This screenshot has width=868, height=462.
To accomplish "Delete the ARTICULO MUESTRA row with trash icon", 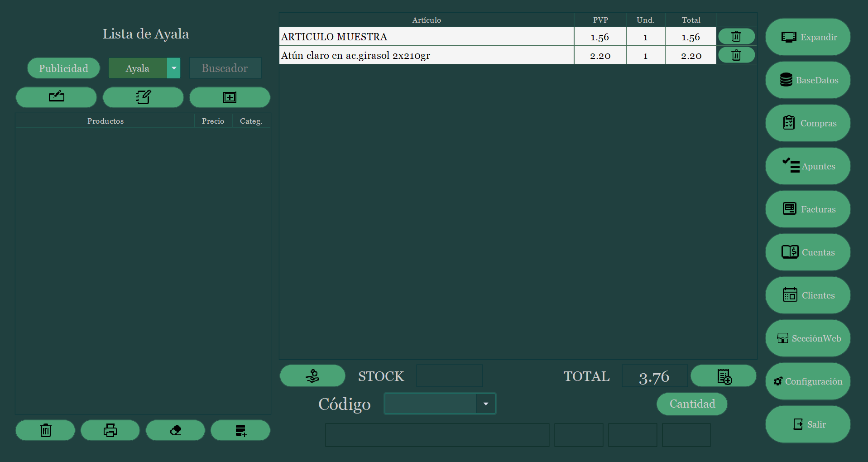I will pos(736,36).
